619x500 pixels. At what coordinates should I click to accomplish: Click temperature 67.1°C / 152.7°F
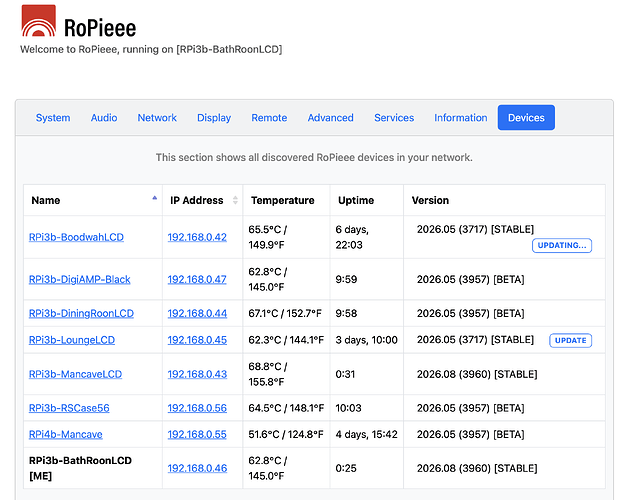tap(285, 313)
